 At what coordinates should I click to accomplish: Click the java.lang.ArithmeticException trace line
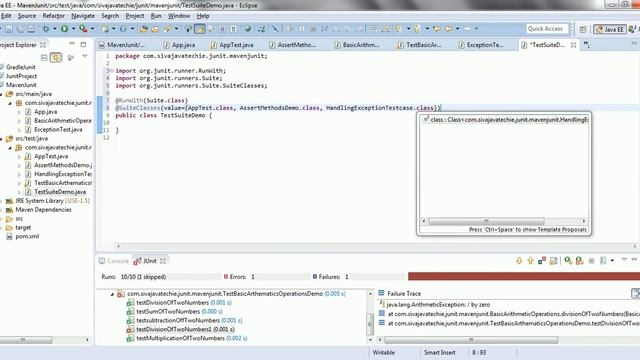(x=438, y=304)
